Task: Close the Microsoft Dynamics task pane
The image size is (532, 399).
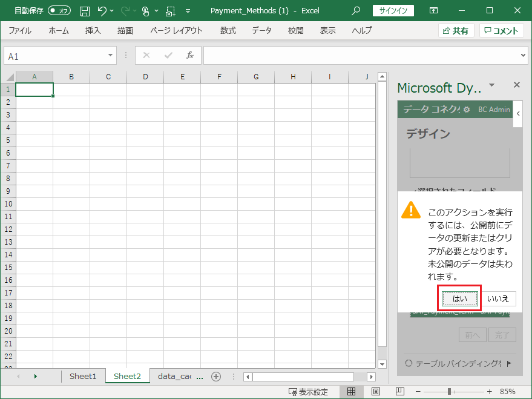Action: click(x=517, y=85)
